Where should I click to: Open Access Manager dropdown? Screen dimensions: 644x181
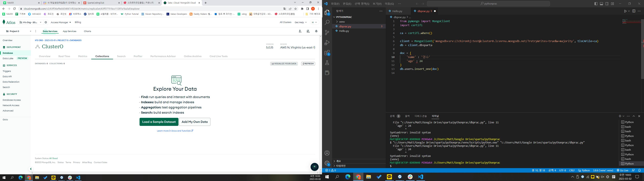pos(61,22)
